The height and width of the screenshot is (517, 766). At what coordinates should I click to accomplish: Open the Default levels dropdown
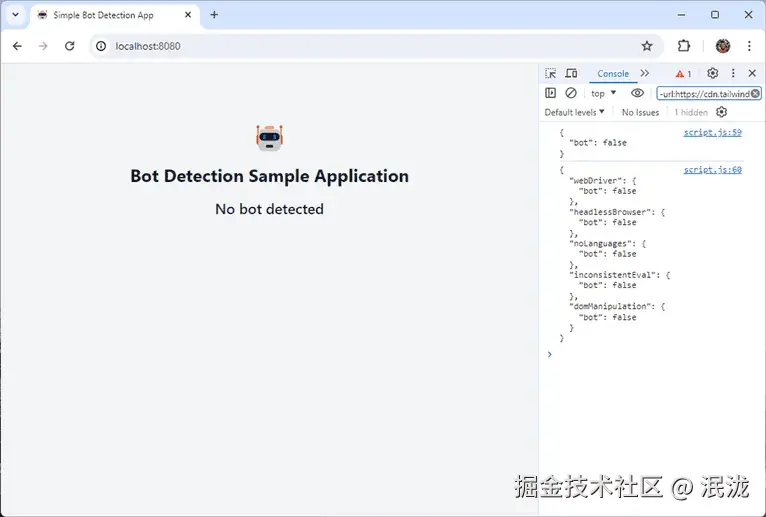click(574, 112)
